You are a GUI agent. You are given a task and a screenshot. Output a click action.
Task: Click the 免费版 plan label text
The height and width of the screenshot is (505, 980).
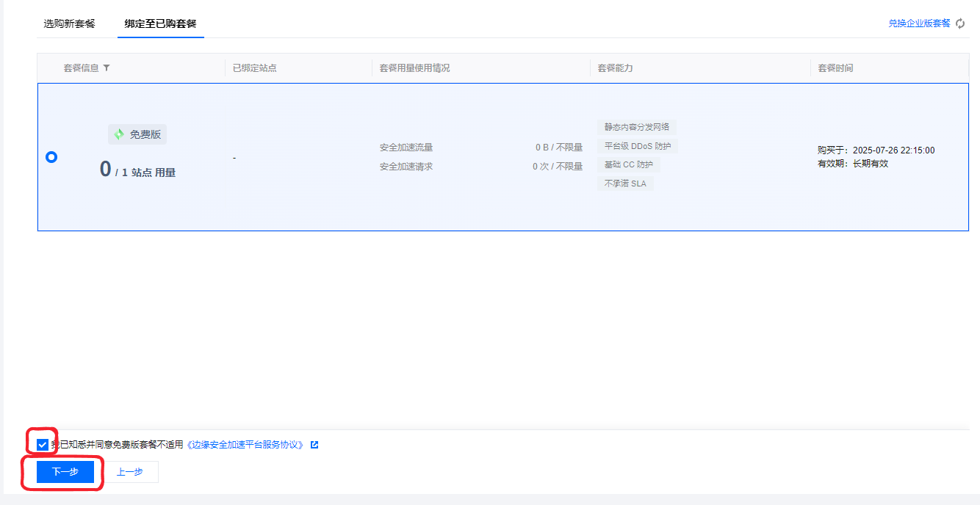click(x=145, y=134)
